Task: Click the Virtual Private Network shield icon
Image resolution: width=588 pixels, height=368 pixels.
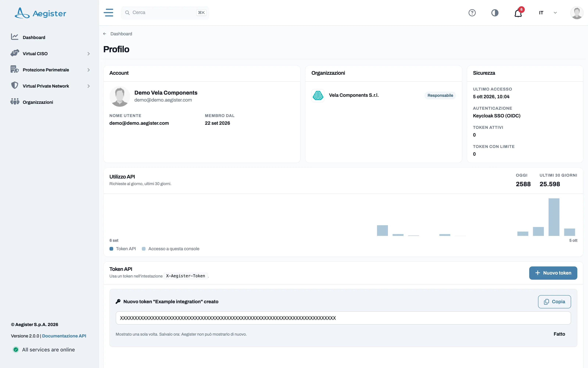Action: pyautogui.click(x=15, y=85)
